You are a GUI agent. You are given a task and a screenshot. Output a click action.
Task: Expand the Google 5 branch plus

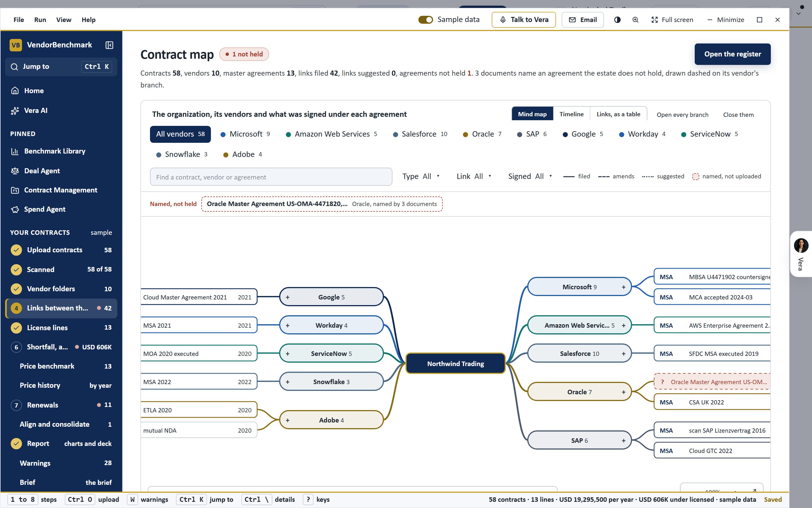(288, 297)
